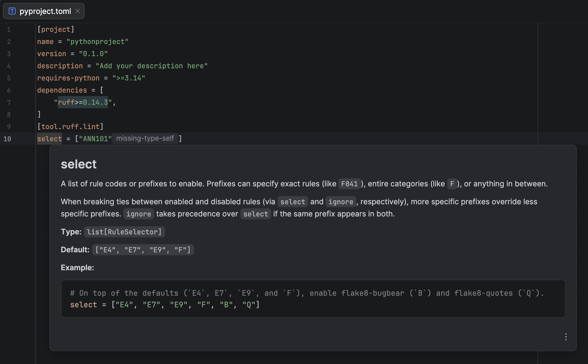Click the TOML file type icon on the tab
Image resolution: width=588 pixels, height=364 pixels.
tap(12, 11)
